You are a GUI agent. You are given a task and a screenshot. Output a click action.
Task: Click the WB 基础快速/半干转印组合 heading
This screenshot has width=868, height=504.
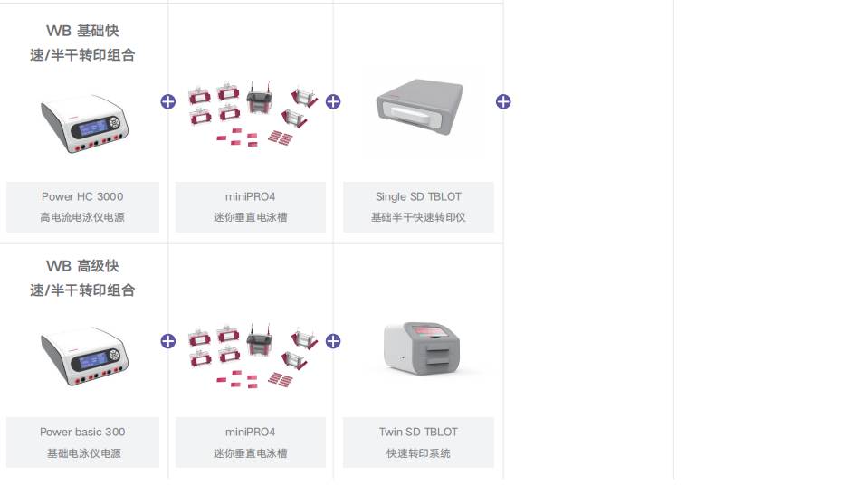pos(82,43)
